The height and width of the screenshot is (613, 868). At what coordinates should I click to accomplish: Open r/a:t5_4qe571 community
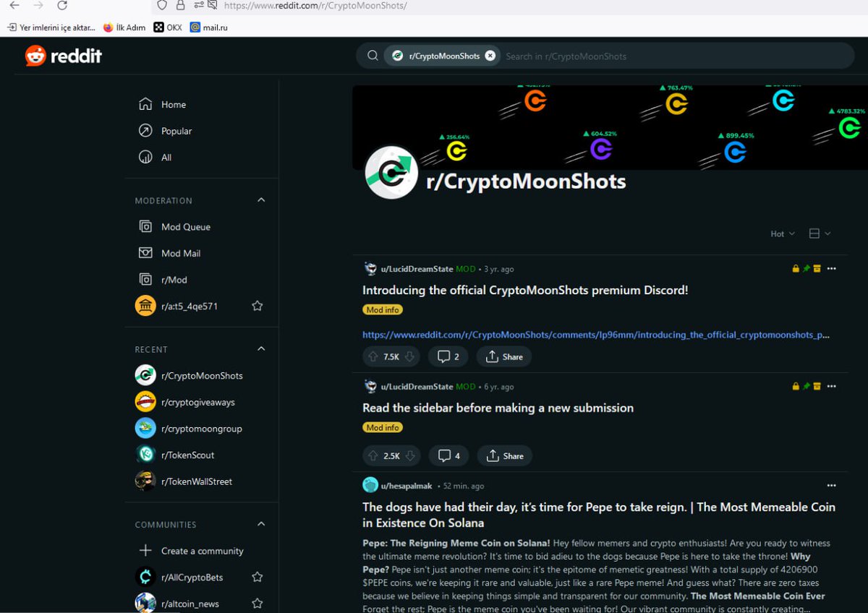point(189,306)
